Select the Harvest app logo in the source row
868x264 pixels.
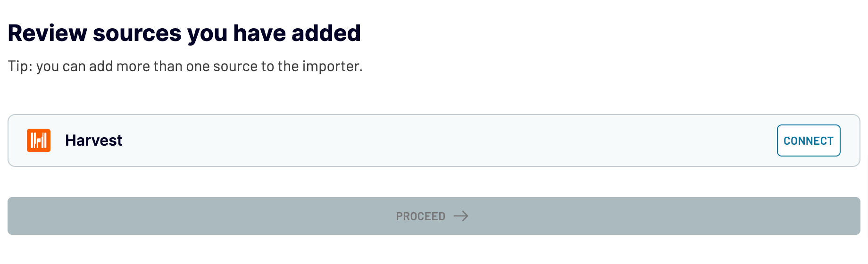[39, 140]
